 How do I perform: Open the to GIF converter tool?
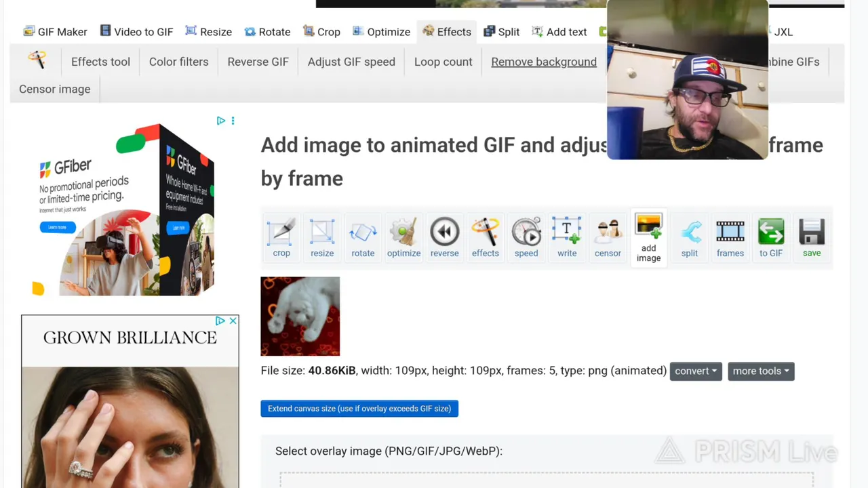[771, 238]
